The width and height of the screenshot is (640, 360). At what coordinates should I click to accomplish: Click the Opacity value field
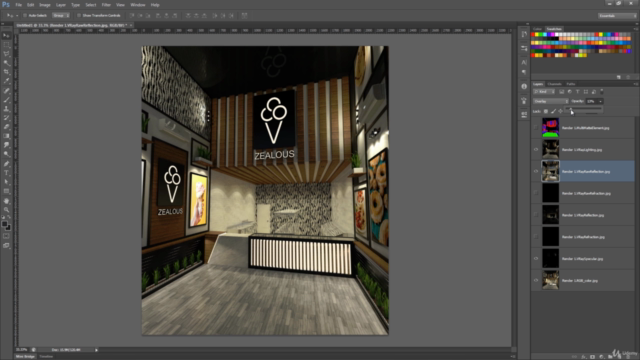coord(591,101)
